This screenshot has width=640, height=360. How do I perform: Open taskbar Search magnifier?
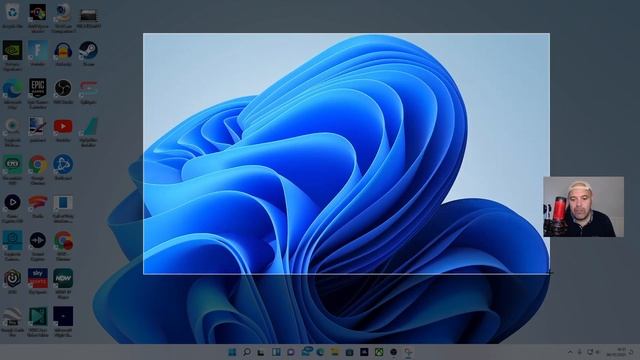pyautogui.click(x=247, y=352)
